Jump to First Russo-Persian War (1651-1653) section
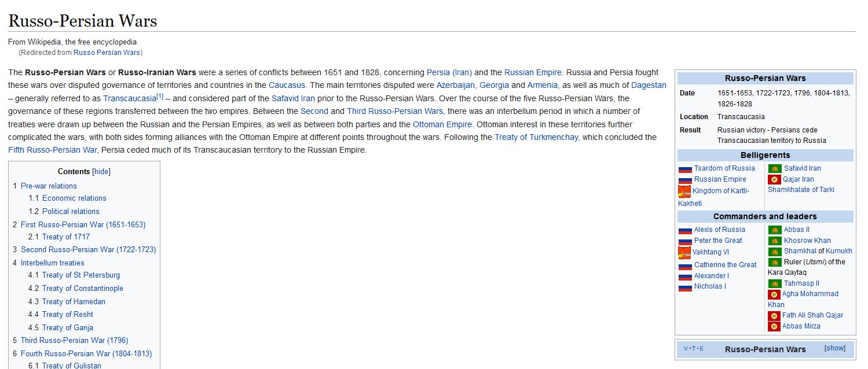 coord(83,225)
